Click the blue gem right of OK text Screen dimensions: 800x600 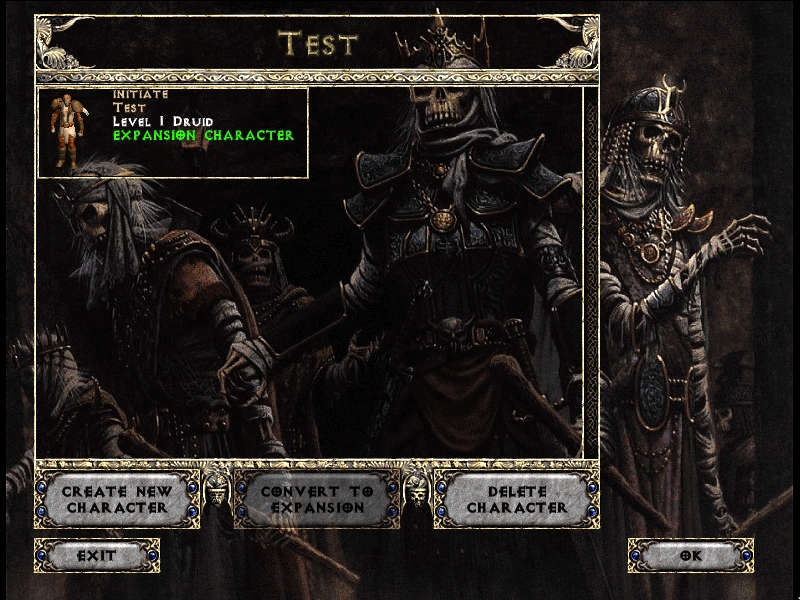click(x=744, y=555)
